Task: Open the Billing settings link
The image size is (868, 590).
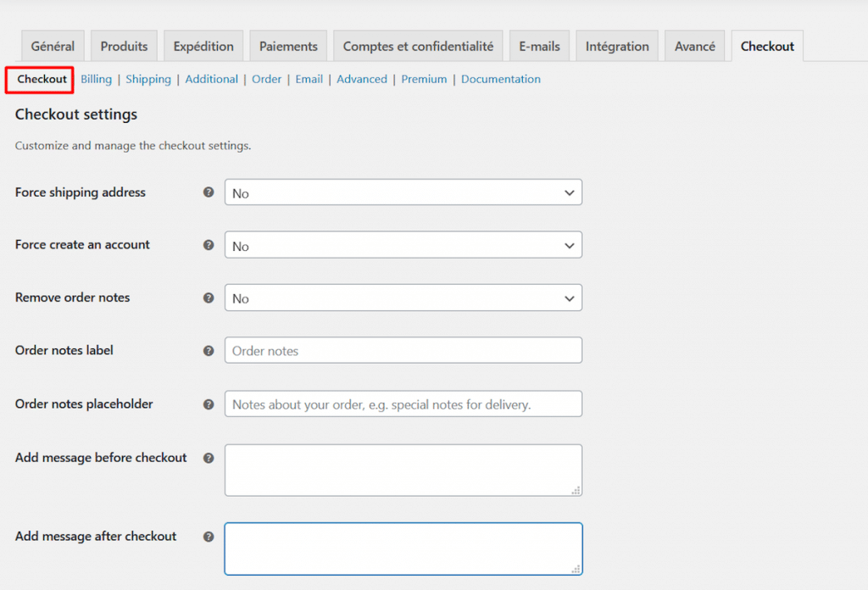Action: pos(96,79)
